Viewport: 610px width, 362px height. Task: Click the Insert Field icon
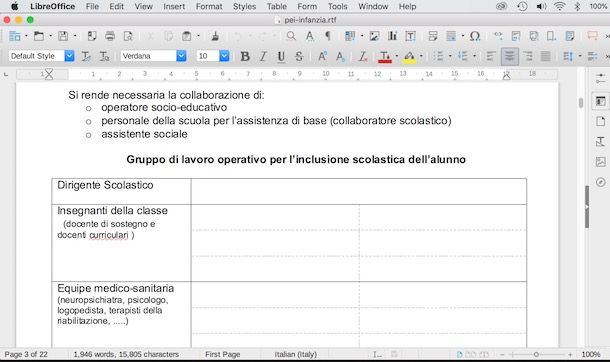pos(451,36)
